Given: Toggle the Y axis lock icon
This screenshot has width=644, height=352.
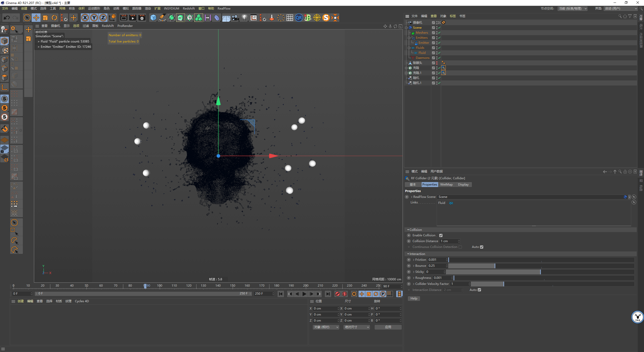Looking at the screenshot, I should (94, 18).
